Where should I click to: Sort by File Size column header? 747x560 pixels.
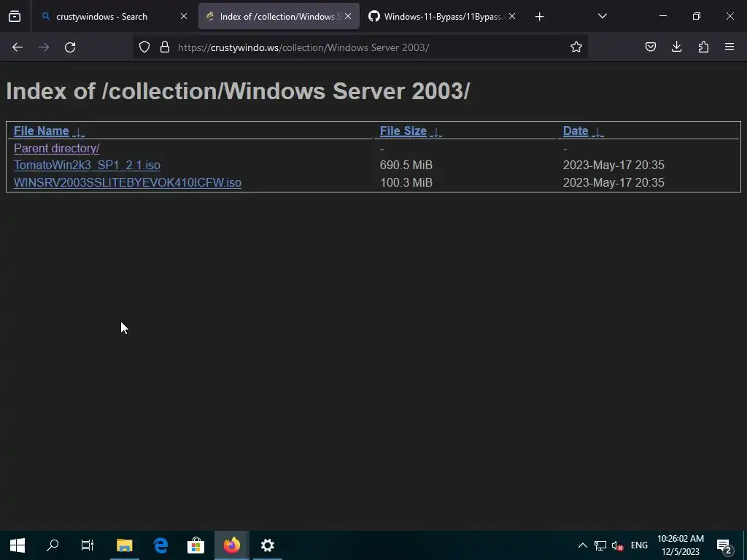click(x=403, y=131)
